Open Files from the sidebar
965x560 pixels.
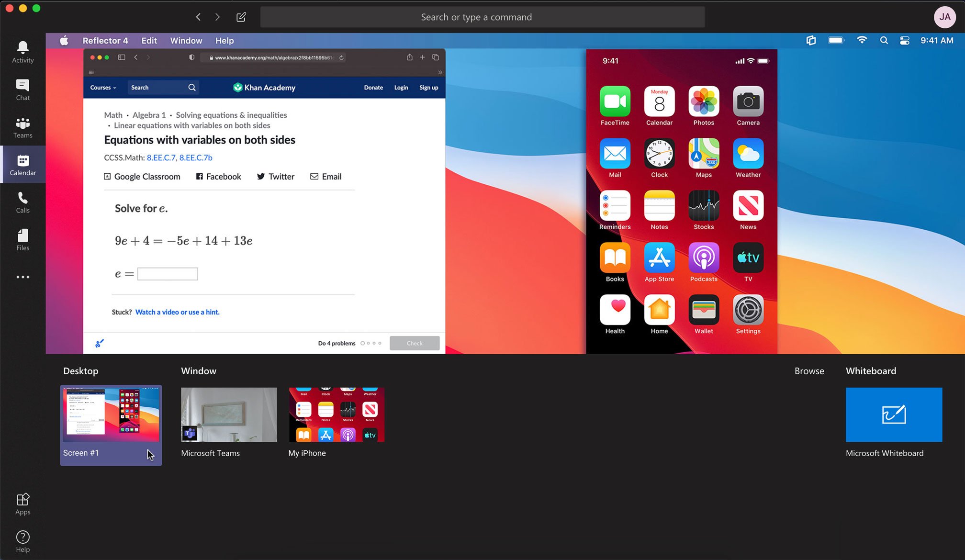click(x=22, y=239)
